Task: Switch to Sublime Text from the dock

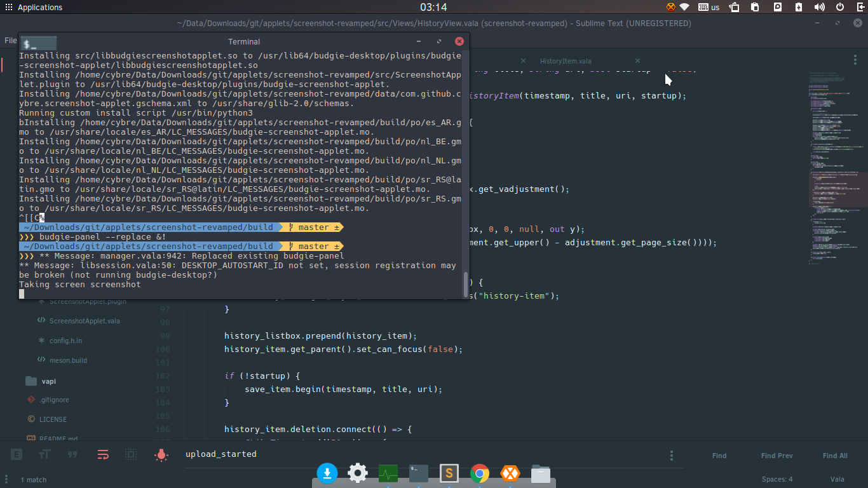Action: tap(449, 473)
